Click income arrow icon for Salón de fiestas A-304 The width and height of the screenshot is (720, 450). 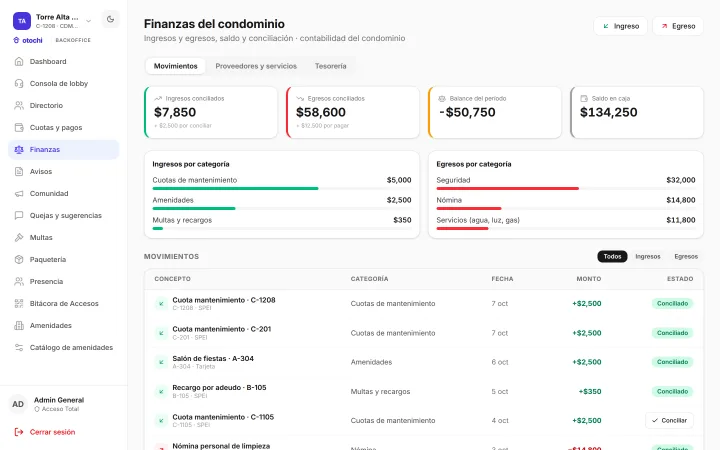click(161, 362)
